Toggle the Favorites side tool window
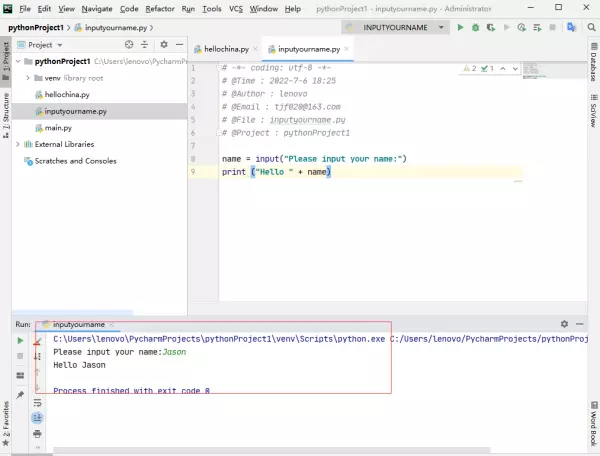 coord(6,424)
